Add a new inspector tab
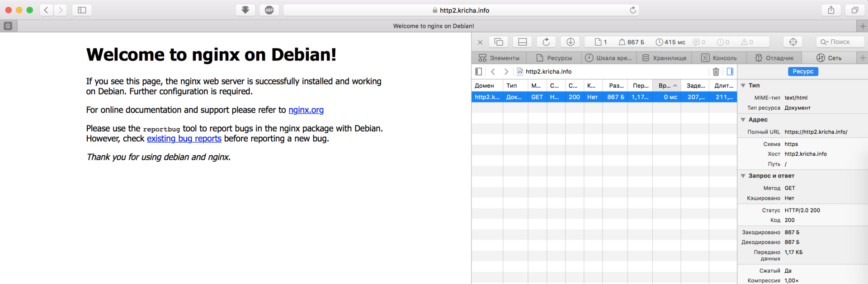Screen dimensions: 868x284 (863, 58)
